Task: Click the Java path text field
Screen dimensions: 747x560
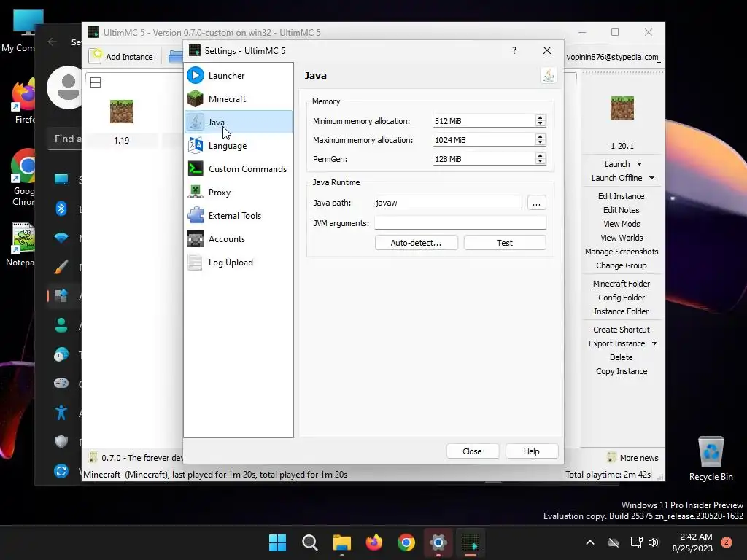Action: point(448,203)
